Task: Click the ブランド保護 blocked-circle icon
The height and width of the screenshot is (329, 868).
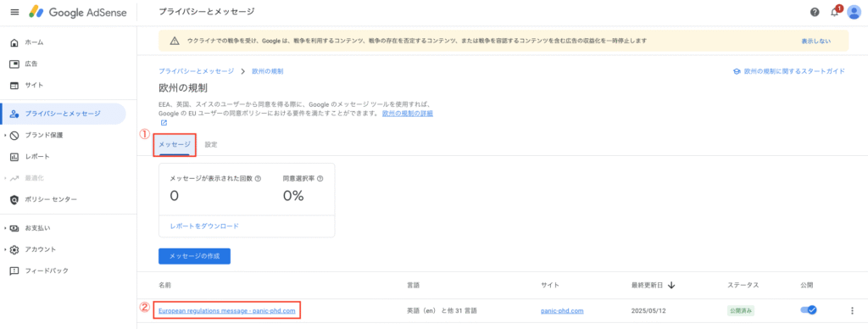Action: click(x=15, y=135)
